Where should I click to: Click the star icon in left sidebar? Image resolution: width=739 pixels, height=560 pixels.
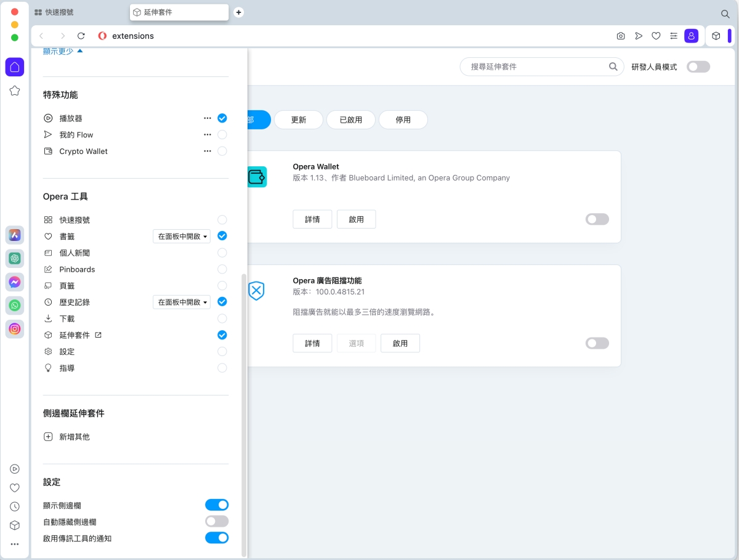pos(15,91)
